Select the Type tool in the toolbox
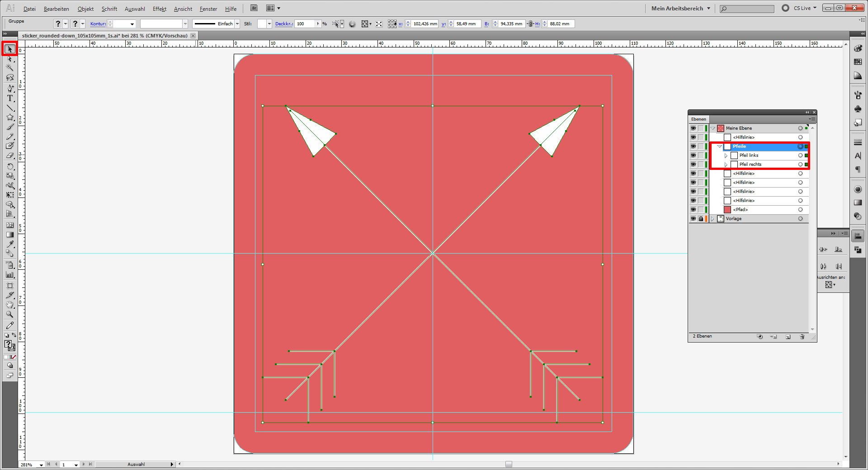This screenshot has width=868, height=470. [x=10, y=98]
